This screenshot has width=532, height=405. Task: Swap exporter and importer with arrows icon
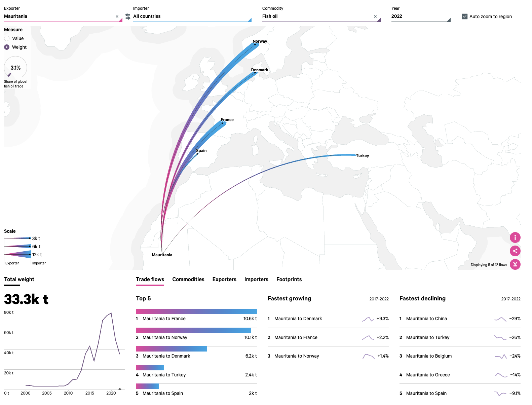pos(128,16)
